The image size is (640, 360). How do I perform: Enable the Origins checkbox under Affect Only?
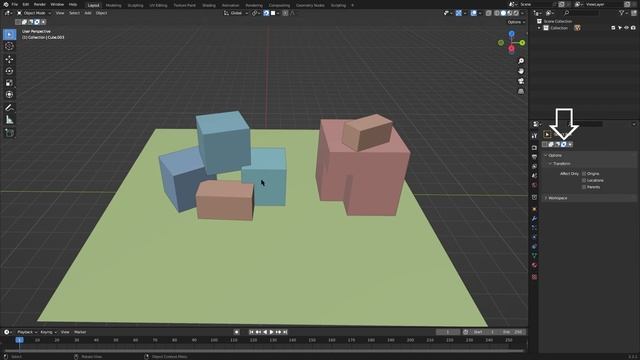coord(584,174)
